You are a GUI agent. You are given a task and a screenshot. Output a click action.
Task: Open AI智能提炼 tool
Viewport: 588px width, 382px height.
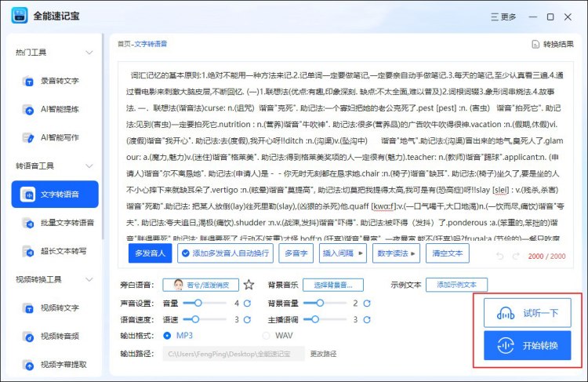[x=55, y=109]
